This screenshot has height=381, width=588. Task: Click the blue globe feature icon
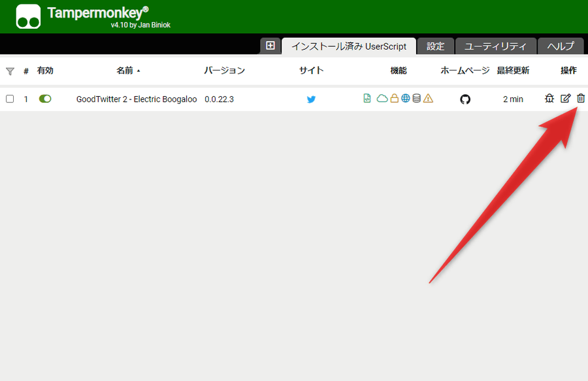[405, 98]
